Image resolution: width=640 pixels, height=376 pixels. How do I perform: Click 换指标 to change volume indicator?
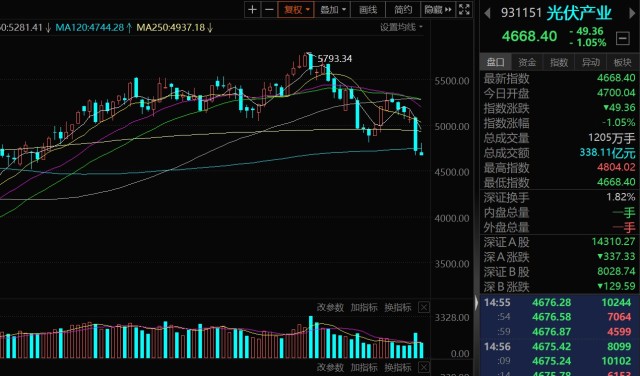398,307
